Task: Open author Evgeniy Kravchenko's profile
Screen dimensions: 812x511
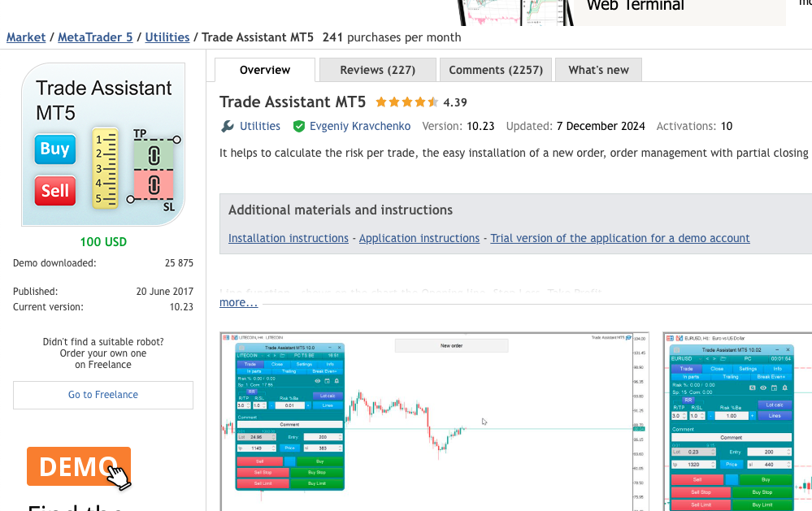Action: pos(360,126)
